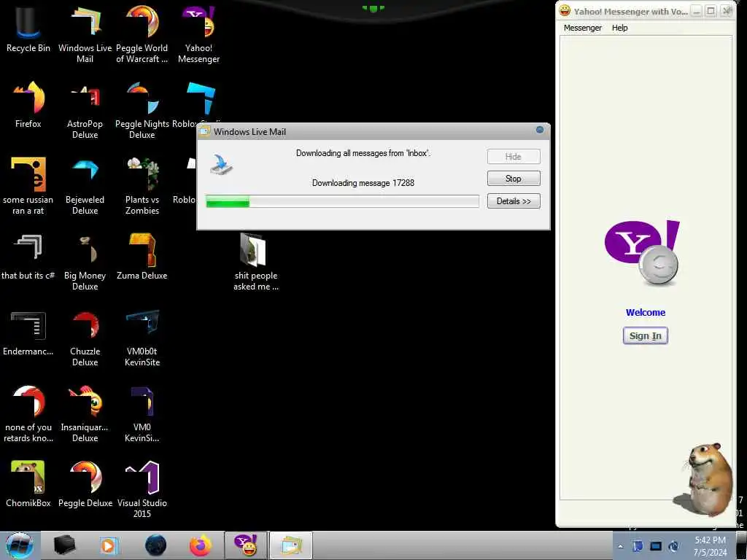Open Windows Live Mail desktop shortcut
Viewport: 747px width, 560px height.
85,34
